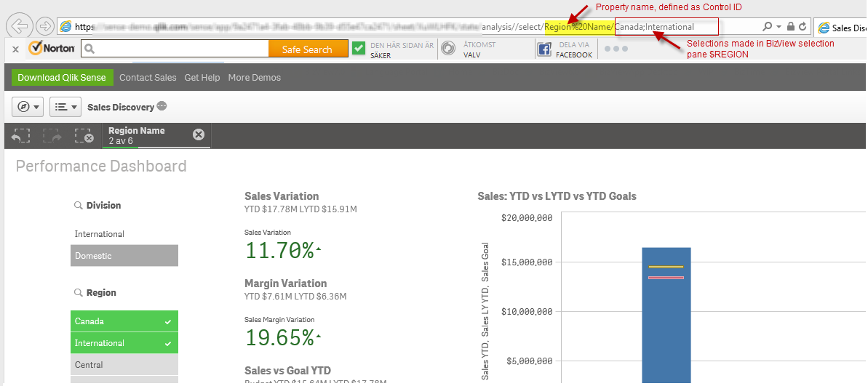
Task: Click the blue Sales YTD bar
Action: 666,315
